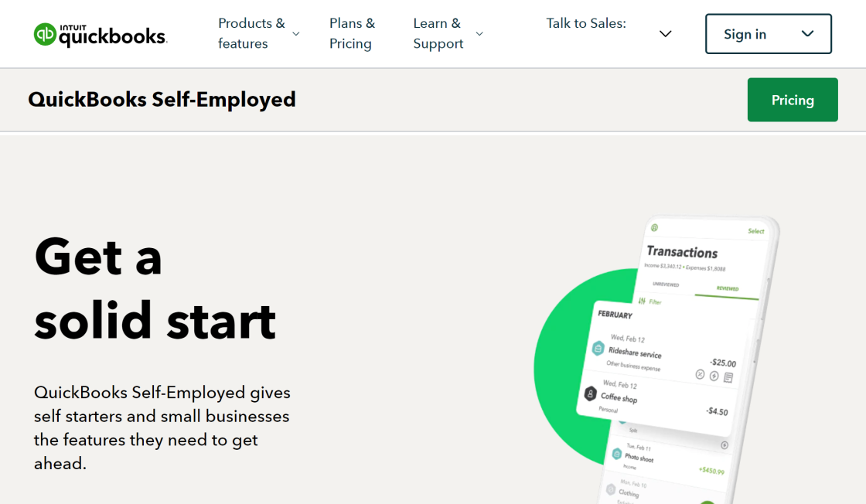This screenshot has width=866, height=504.
Task: Open the Products & features menu
Action: 251,34
